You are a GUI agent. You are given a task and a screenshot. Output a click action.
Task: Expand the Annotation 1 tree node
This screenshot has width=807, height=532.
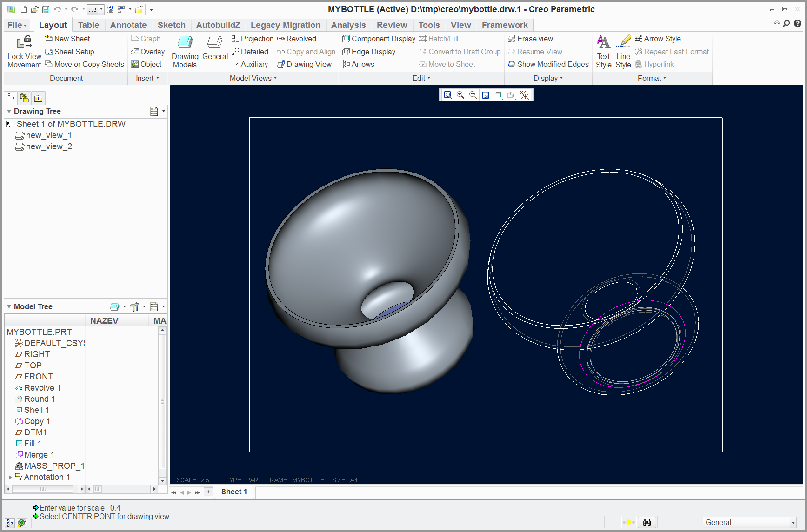pyautogui.click(x=10, y=477)
